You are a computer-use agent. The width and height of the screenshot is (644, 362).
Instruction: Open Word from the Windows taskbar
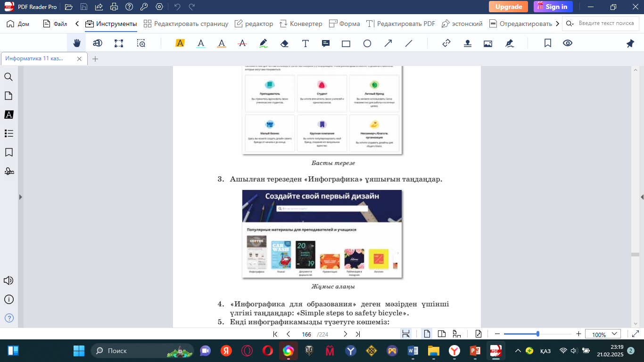tap(413, 351)
